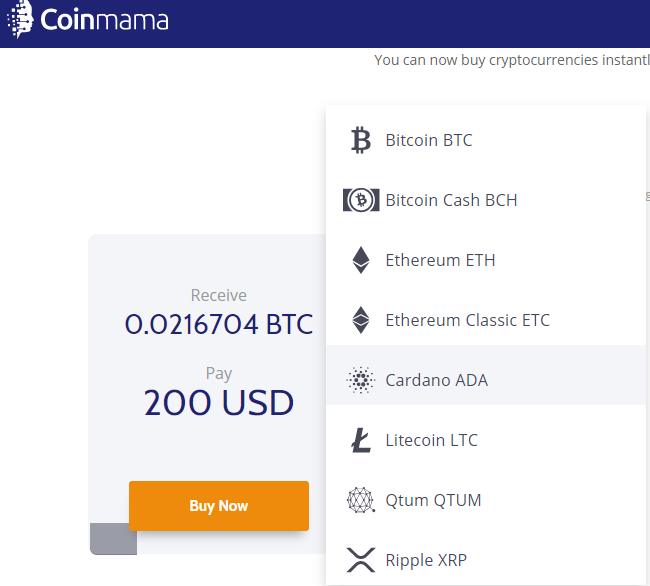Pick Ethereum ETH from the currency list

440,260
